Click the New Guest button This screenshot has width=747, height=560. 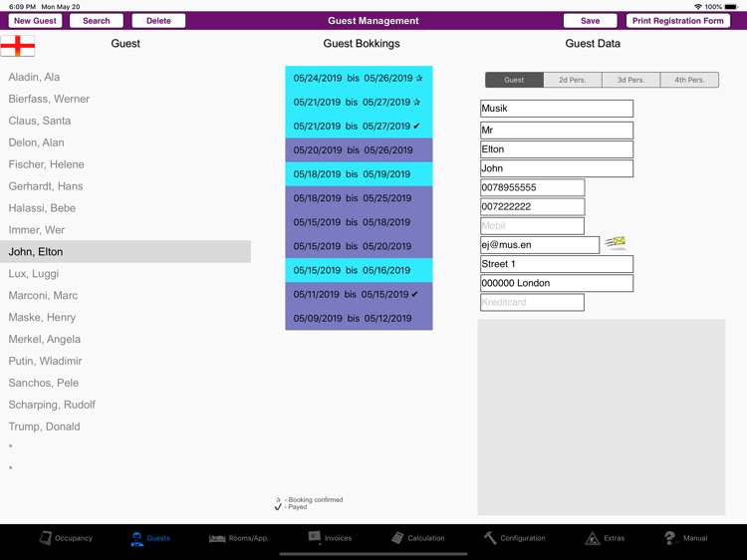35,21
